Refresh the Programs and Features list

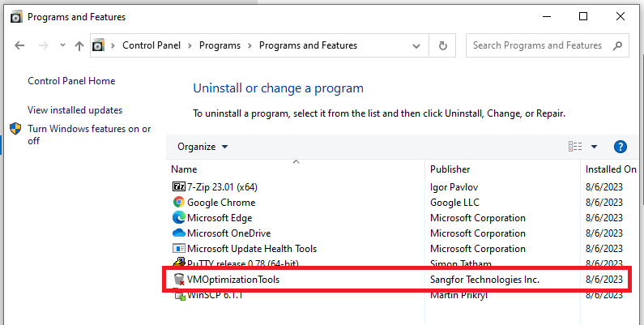click(443, 45)
